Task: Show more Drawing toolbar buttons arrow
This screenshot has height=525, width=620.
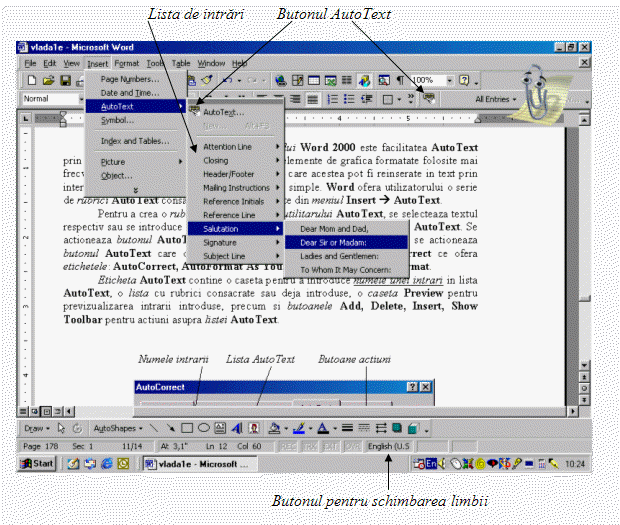Action: pos(427,430)
